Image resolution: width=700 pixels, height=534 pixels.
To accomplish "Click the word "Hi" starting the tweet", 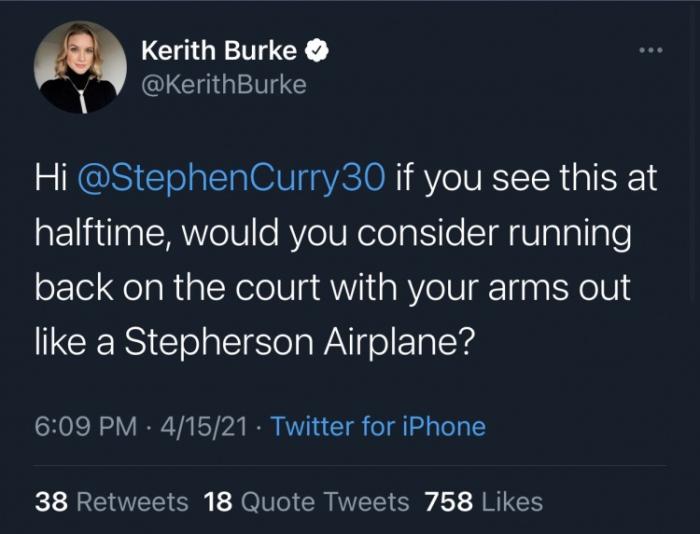I will pos(51,180).
